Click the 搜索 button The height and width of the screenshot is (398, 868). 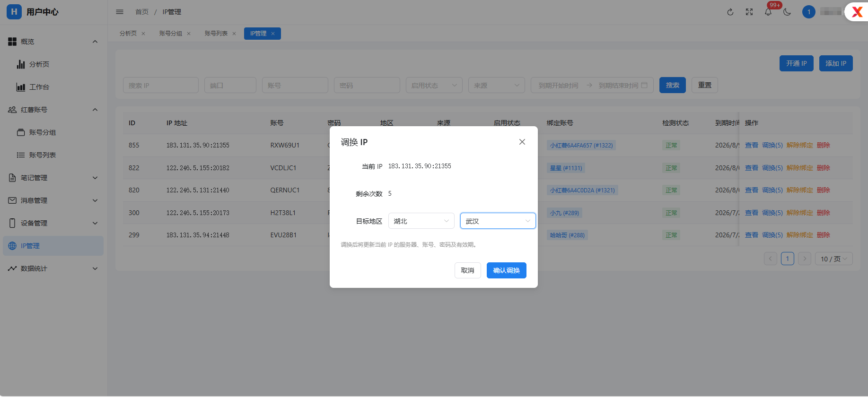[673, 85]
